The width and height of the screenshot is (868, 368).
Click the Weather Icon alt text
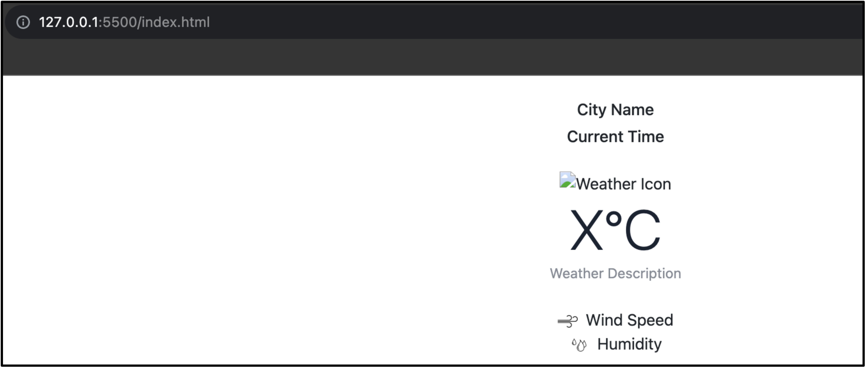click(624, 184)
